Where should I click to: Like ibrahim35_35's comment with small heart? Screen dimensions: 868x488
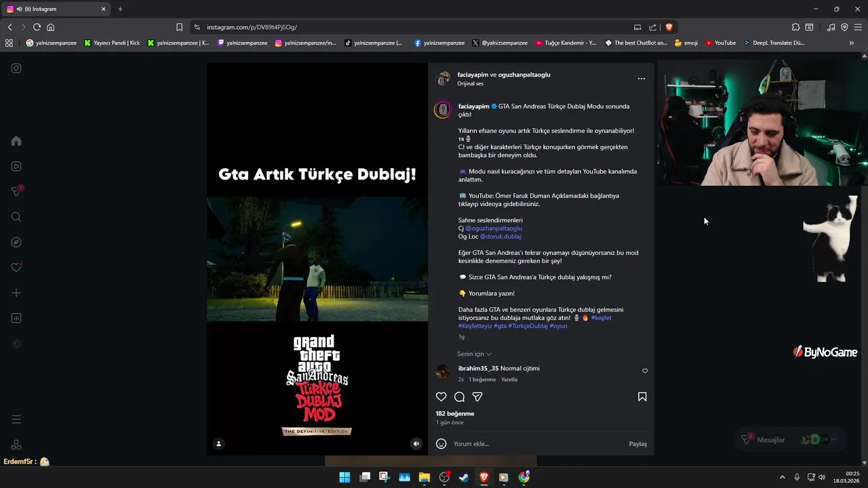pos(645,371)
